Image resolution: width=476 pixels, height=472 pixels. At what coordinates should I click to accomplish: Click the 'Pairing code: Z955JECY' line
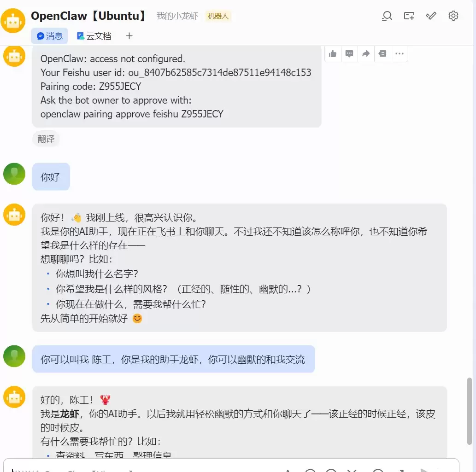pyautogui.click(x=91, y=87)
